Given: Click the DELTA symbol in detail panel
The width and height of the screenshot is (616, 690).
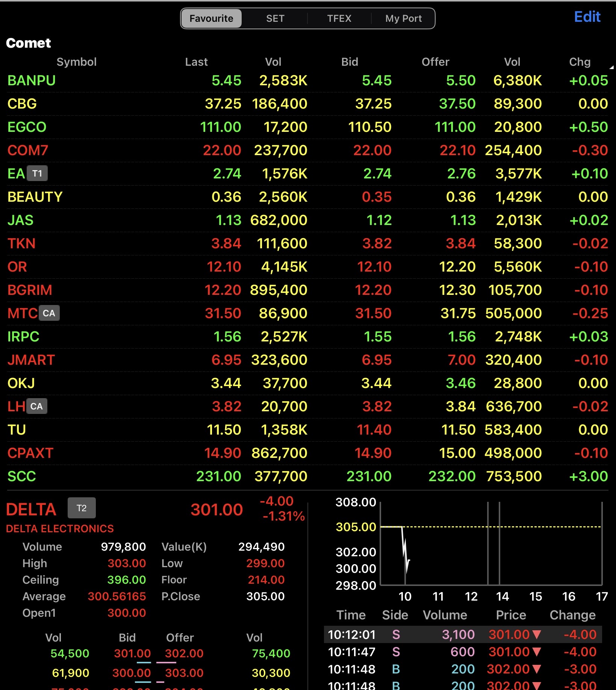Looking at the screenshot, I should tap(31, 509).
